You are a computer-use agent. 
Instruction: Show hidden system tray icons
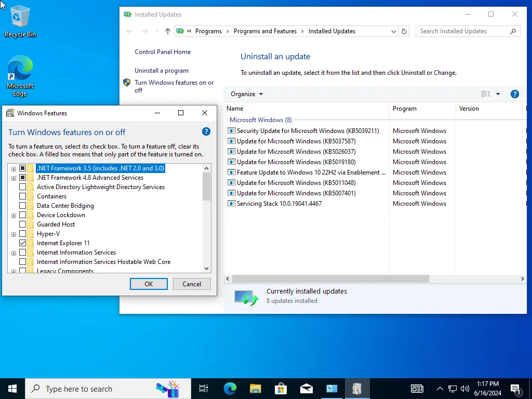point(440,389)
